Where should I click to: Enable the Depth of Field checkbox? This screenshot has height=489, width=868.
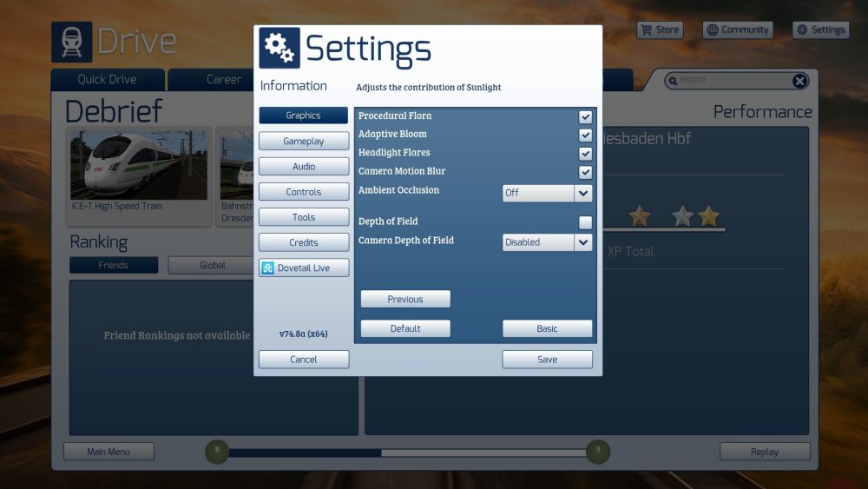click(x=585, y=222)
